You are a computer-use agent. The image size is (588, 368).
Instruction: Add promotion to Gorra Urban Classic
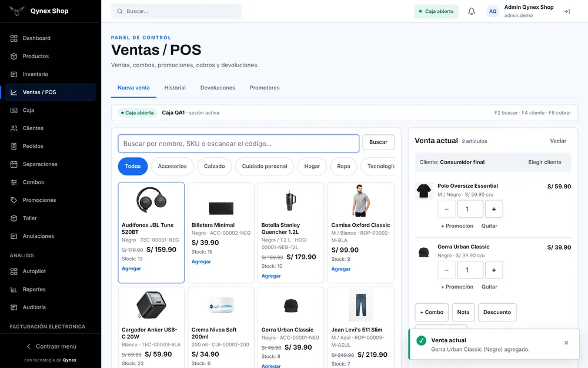point(457,287)
